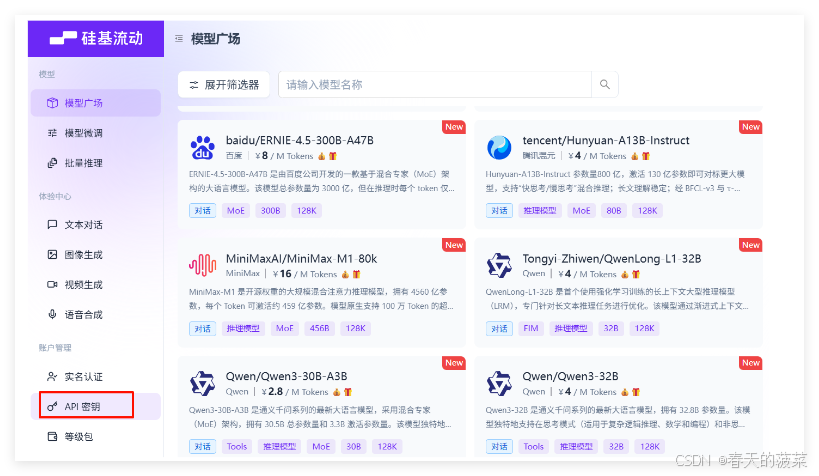The height and width of the screenshot is (476, 819).
Task: Click the 批量推理 icon in sidebar
Action: (52, 163)
